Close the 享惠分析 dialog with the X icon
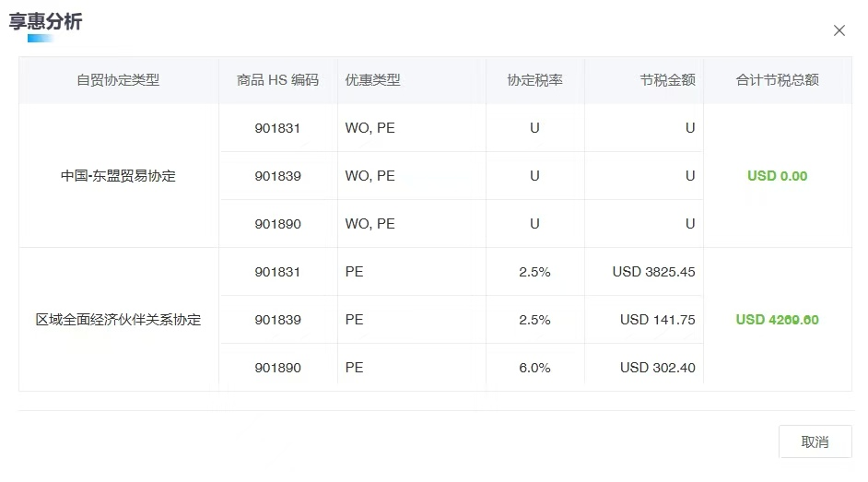 pyautogui.click(x=839, y=30)
